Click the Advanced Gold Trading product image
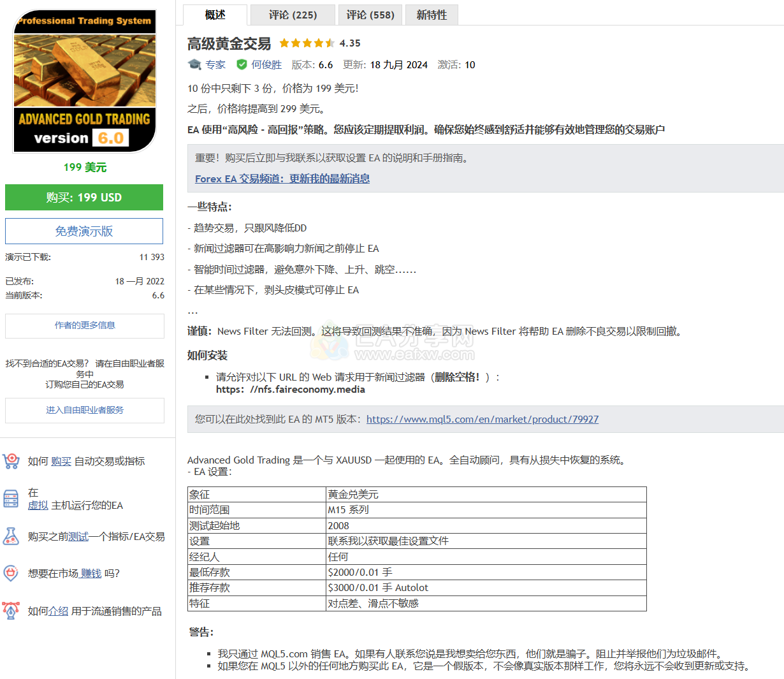The image size is (784, 679). (x=85, y=82)
